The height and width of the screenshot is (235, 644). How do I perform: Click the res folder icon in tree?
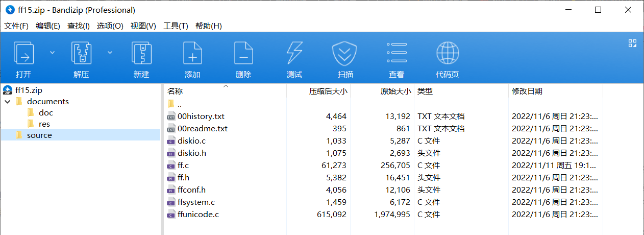(31, 124)
